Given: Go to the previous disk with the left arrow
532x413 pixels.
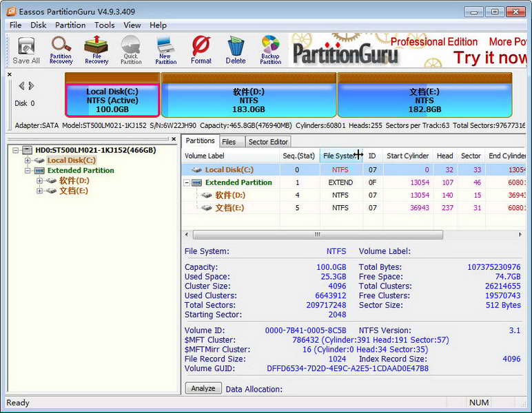Looking at the screenshot, I should click(22, 86).
